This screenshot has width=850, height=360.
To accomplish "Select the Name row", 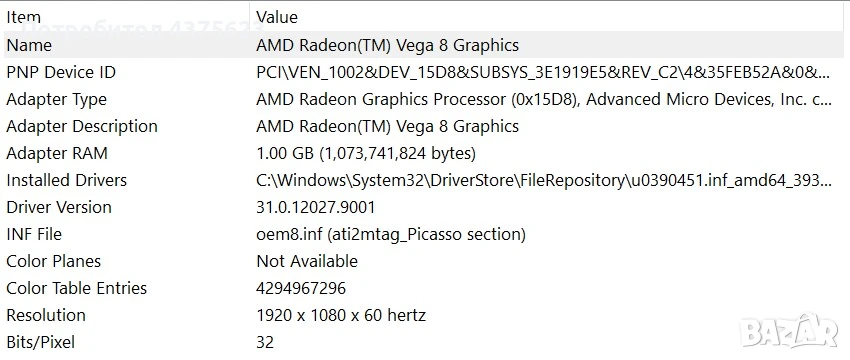I will tap(422, 45).
